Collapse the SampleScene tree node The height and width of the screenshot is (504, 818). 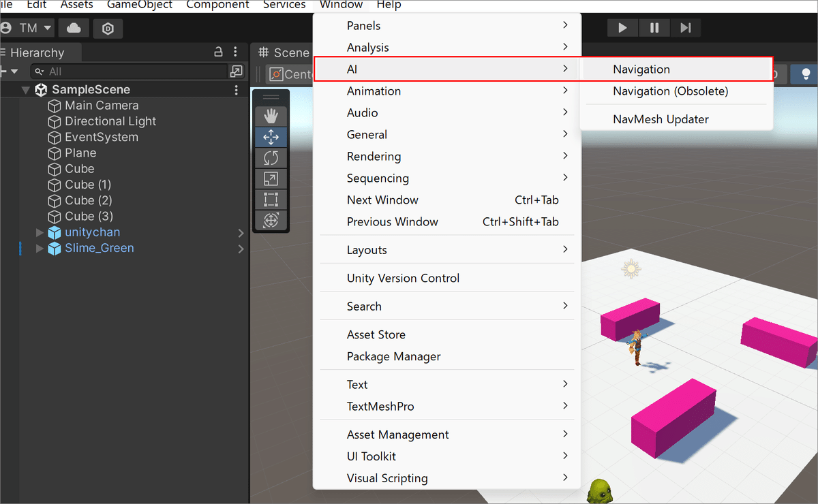[x=27, y=90]
